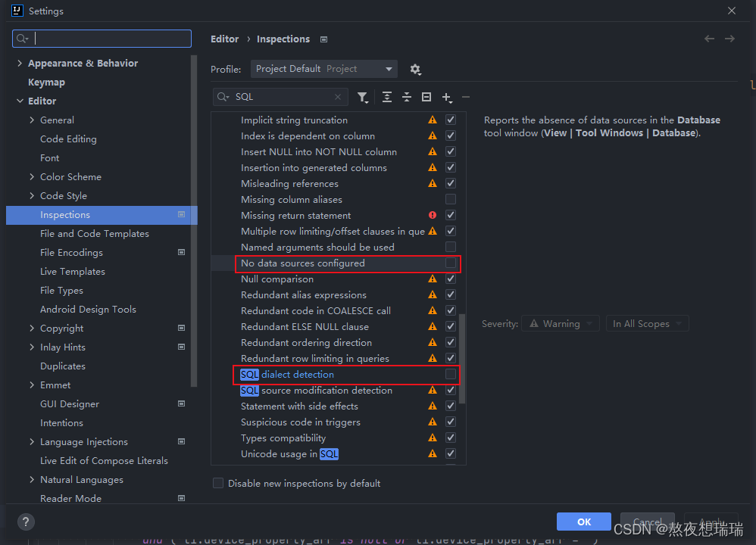The width and height of the screenshot is (756, 545).
Task: Open the Severity Warning dropdown
Action: 561,324
